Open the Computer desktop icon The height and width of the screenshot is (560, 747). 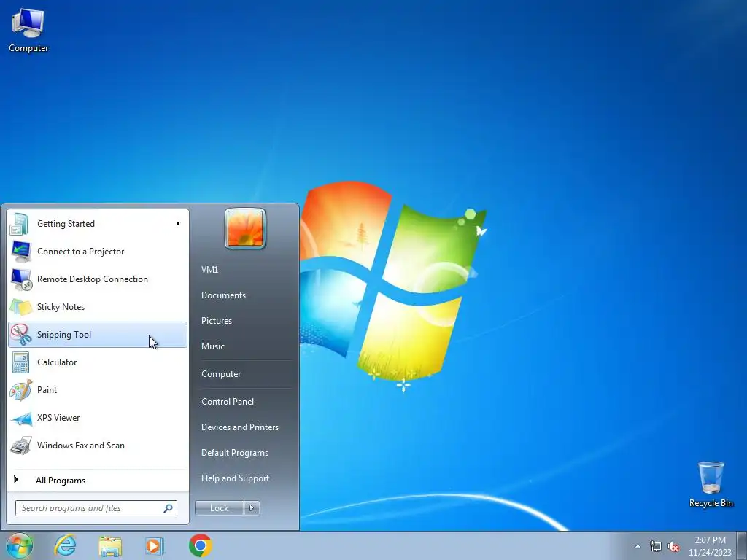tap(28, 31)
